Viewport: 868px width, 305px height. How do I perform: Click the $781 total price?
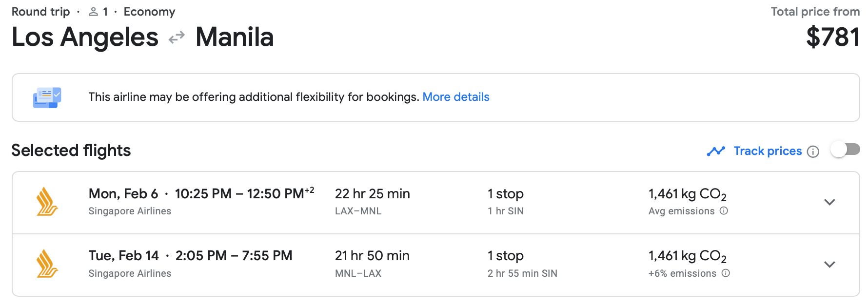pos(832,37)
